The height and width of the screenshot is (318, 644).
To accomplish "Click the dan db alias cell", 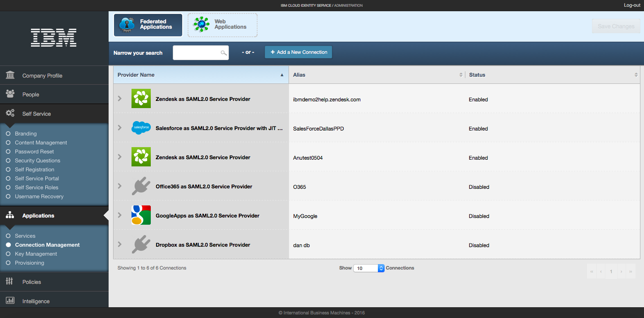I will point(301,245).
